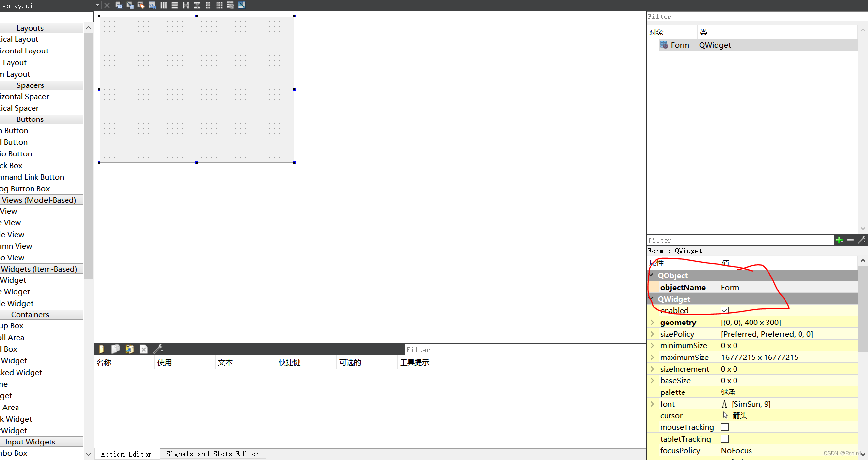
Task: Apply a vertical layout to the form
Action: pos(174,5)
